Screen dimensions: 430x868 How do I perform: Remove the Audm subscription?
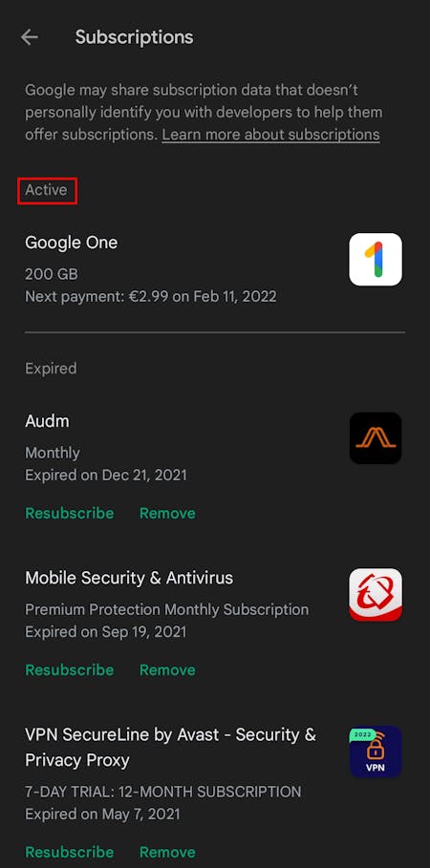pyautogui.click(x=167, y=513)
